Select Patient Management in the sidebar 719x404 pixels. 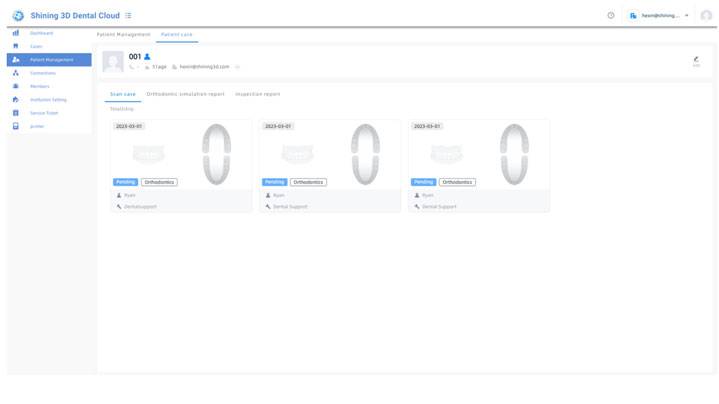(x=49, y=60)
